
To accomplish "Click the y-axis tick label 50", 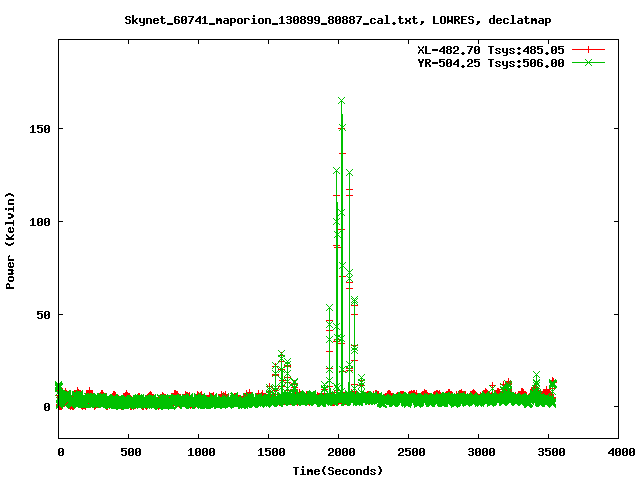I will (x=44, y=315).
